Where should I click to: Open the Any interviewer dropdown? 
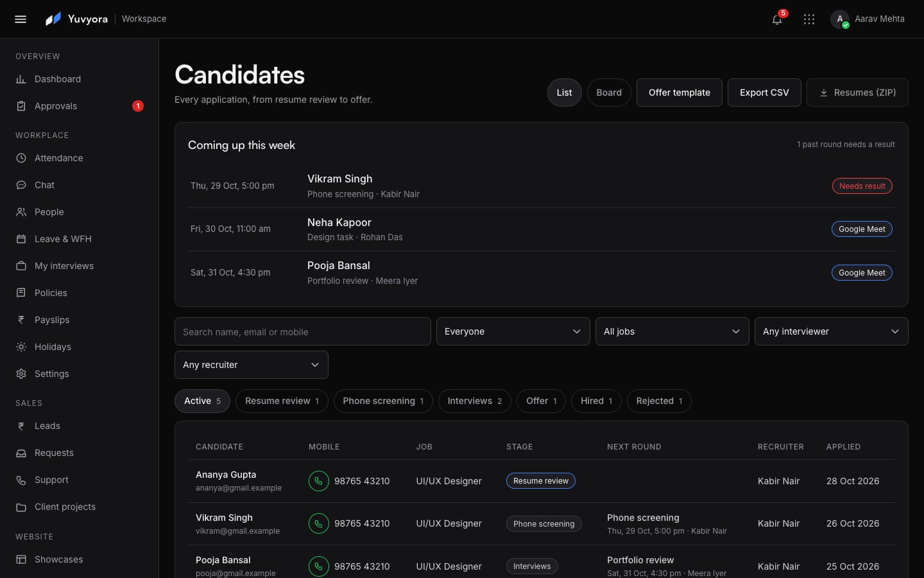[832, 331]
